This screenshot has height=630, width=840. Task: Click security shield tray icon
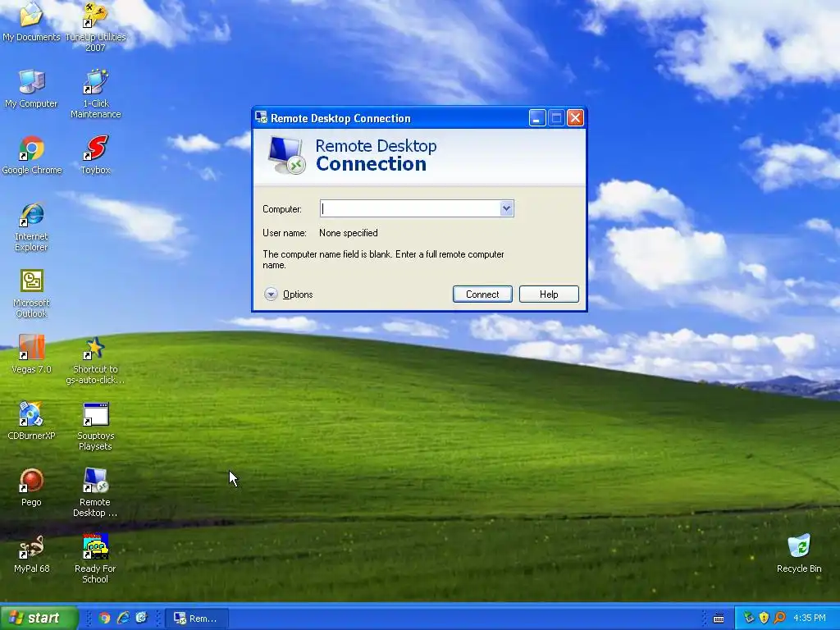tap(764, 619)
